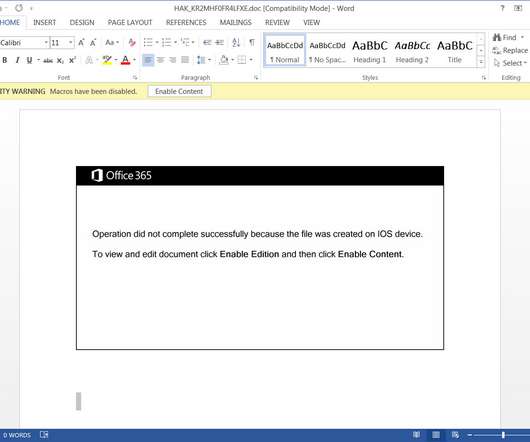Switch to the MAILINGS tab
The height and width of the screenshot is (442, 530).
(236, 23)
